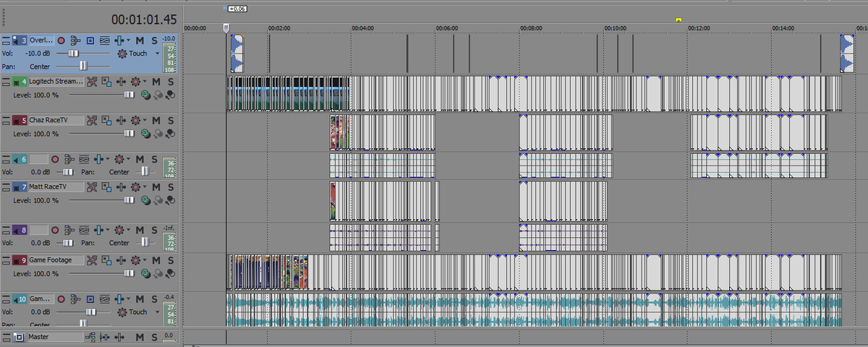Solo track 3 Overlay
The height and width of the screenshot is (347, 868).
pos(153,40)
